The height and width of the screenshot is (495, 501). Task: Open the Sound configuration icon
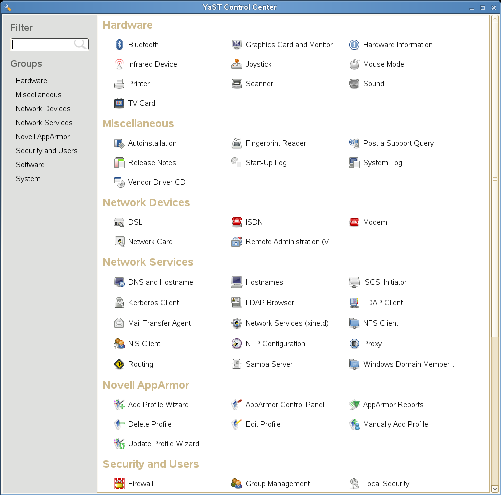tap(354, 84)
